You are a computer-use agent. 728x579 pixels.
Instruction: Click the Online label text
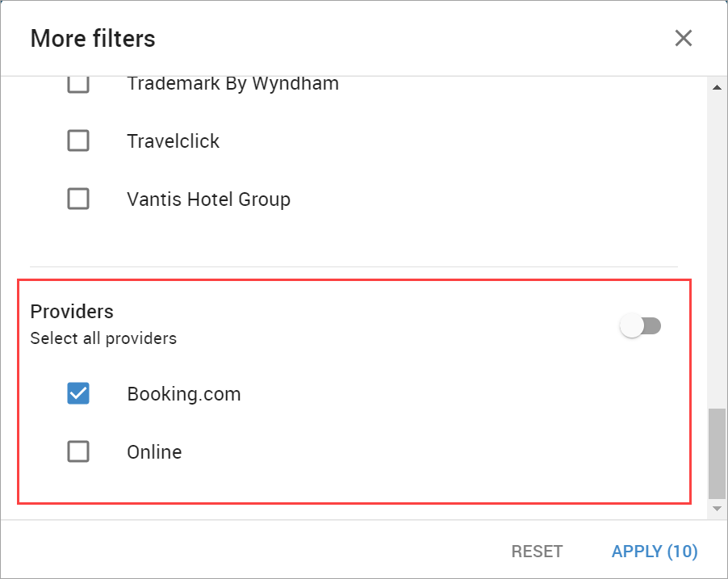(154, 452)
